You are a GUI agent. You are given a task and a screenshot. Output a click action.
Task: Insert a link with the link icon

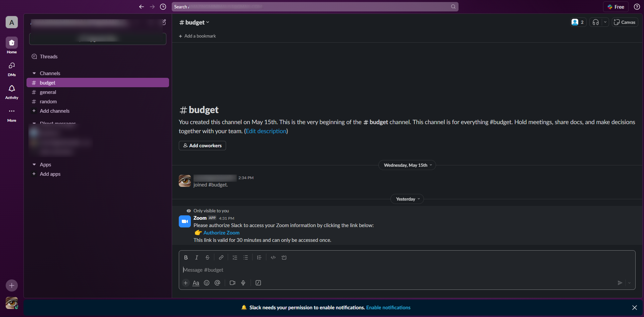pyautogui.click(x=221, y=257)
